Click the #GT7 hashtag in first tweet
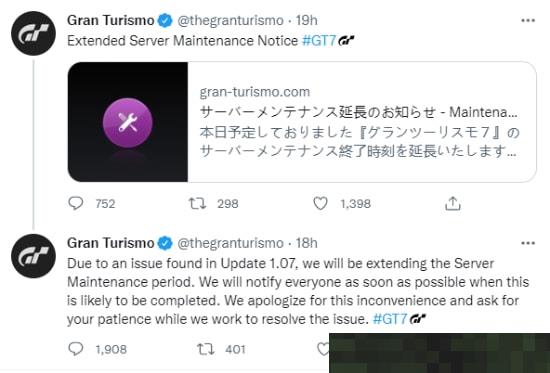Viewport: 550px width, 373px height. (319, 41)
